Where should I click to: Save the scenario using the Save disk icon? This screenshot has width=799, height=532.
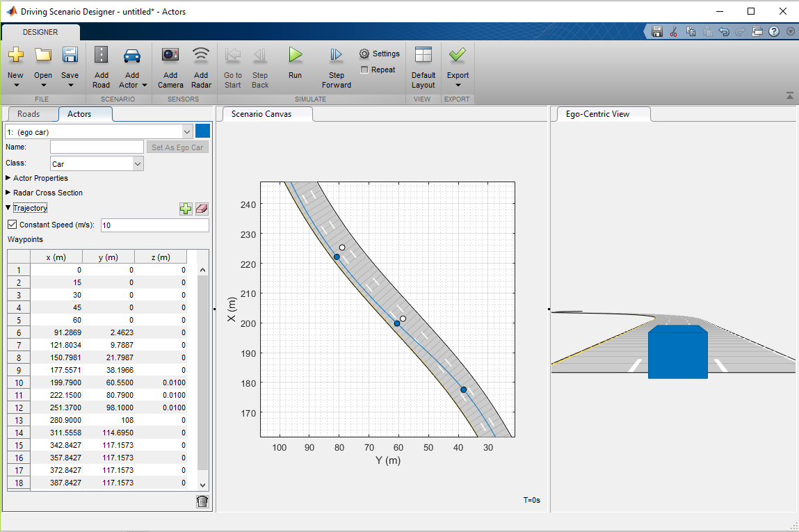tap(70, 54)
